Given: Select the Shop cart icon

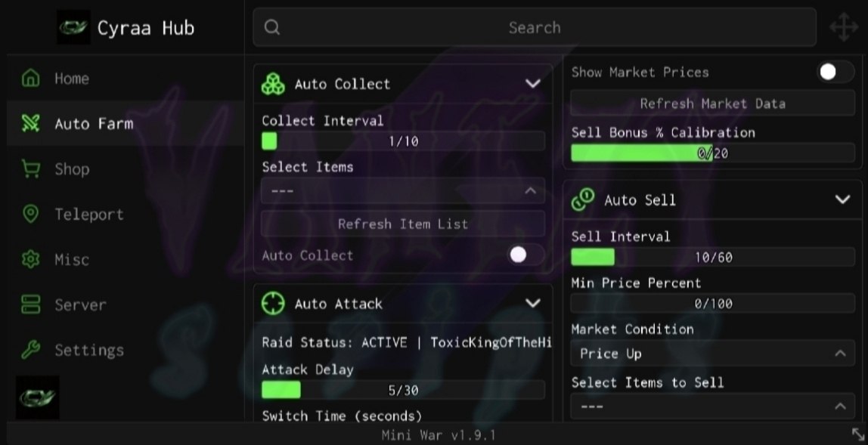Looking at the screenshot, I should [30, 168].
